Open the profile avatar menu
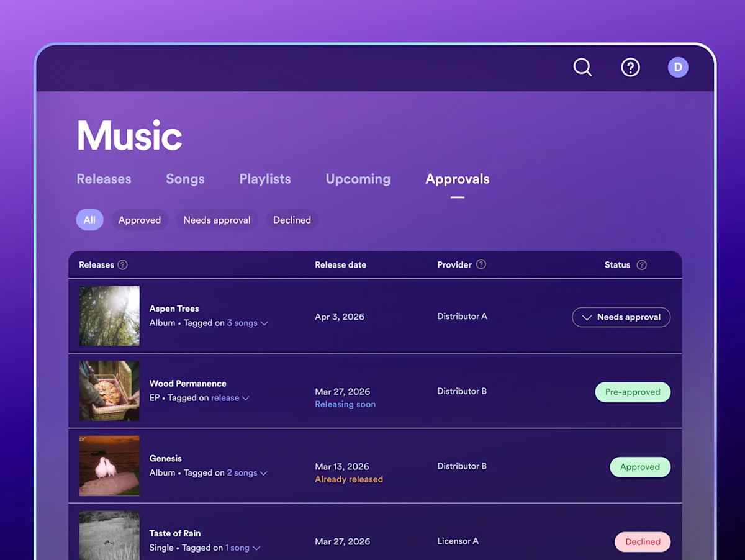 pos(678,67)
